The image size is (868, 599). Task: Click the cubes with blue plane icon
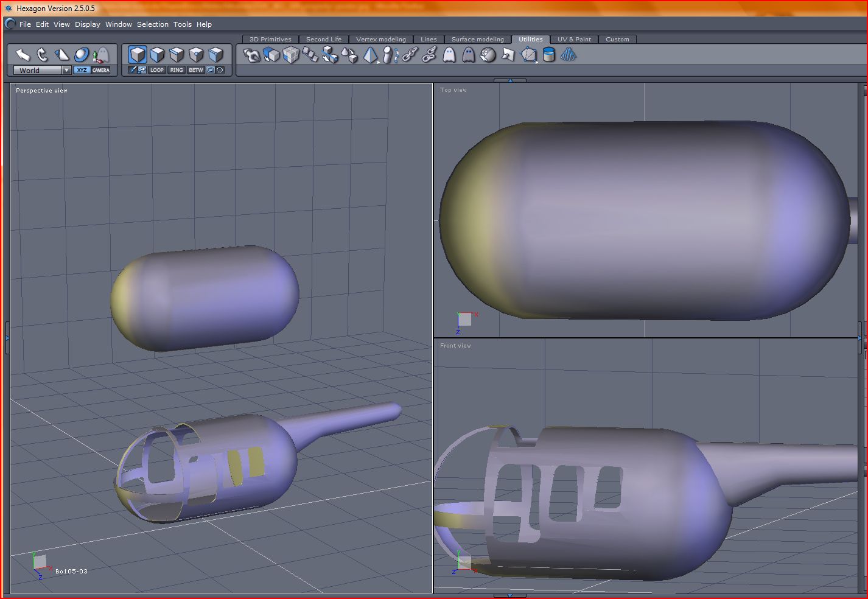pyautogui.click(x=330, y=55)
